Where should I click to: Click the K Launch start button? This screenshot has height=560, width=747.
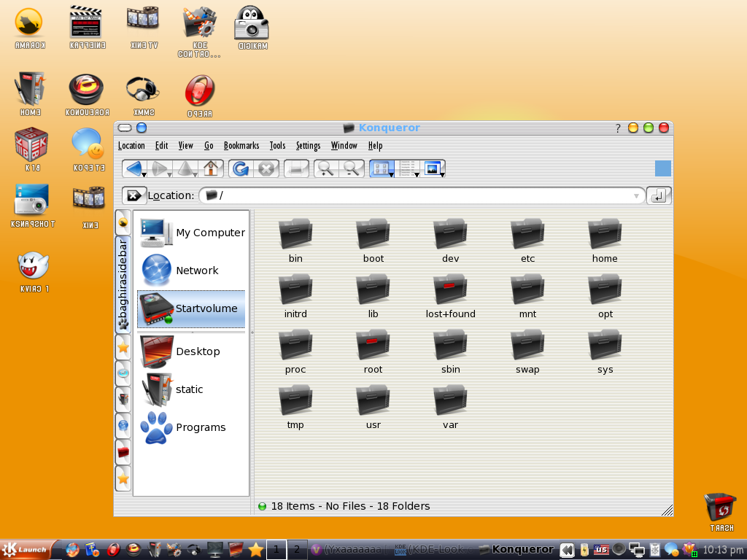[29, 550]
